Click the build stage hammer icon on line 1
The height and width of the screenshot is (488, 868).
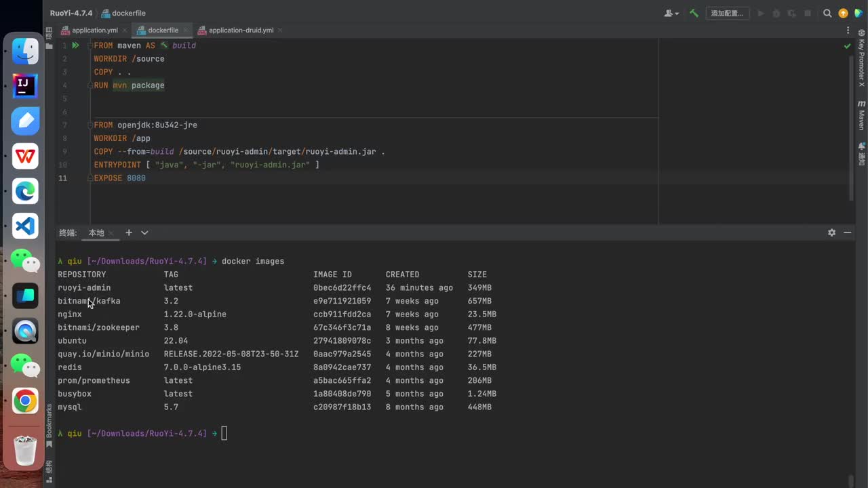click(163, 45)
